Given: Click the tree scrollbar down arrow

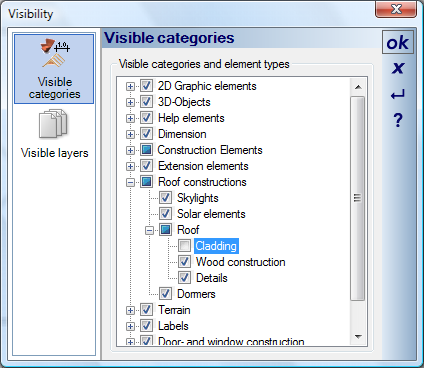Looking at the screenshot, I should point(358,337).
